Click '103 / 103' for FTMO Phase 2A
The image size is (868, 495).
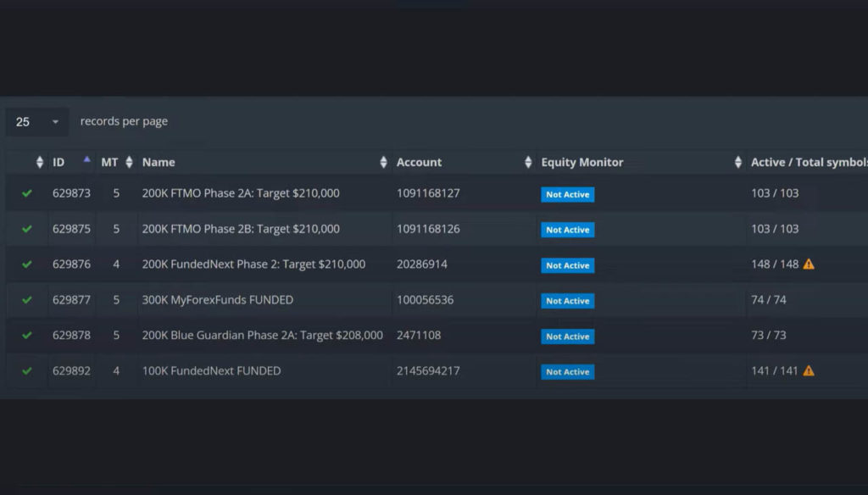(775, 193)
